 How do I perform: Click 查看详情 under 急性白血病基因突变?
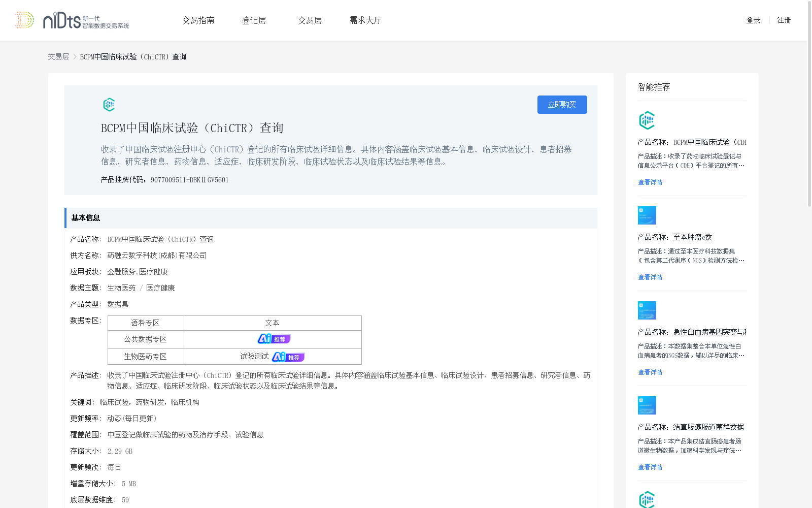(x=650, y=372)
